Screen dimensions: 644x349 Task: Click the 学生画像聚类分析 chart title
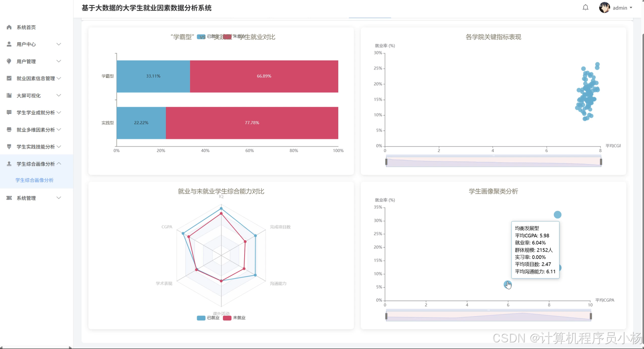click(493, 191)
